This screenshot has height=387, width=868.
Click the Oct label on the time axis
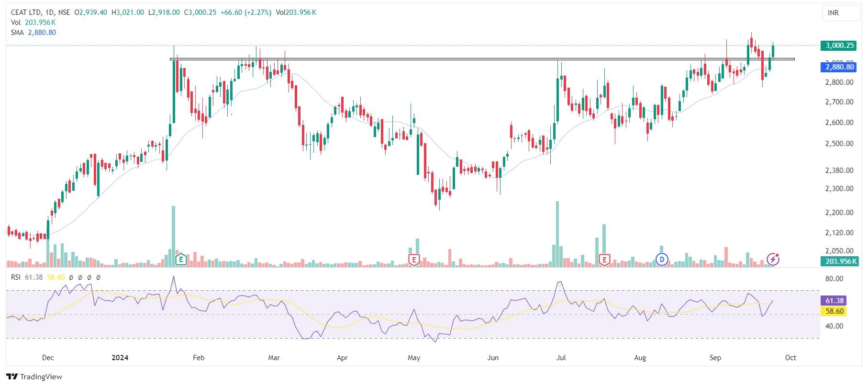coord(790,358)
